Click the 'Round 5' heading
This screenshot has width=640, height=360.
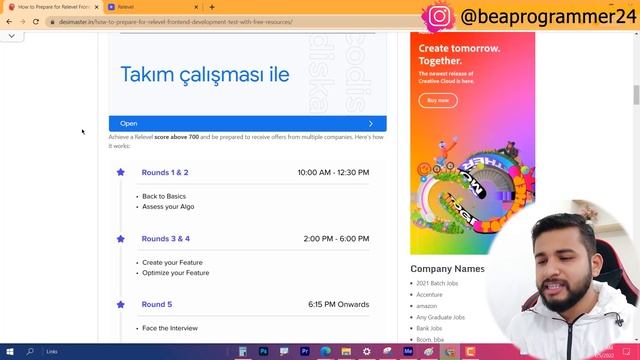(x=157, y=304)
